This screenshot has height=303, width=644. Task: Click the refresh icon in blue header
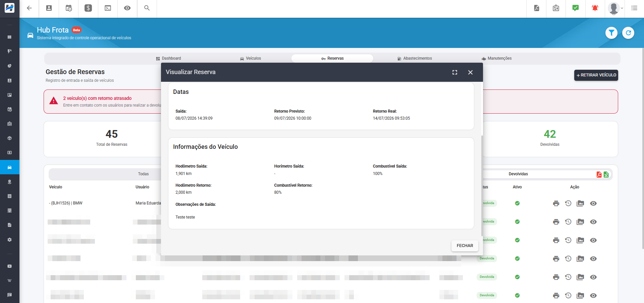(628, 33)
